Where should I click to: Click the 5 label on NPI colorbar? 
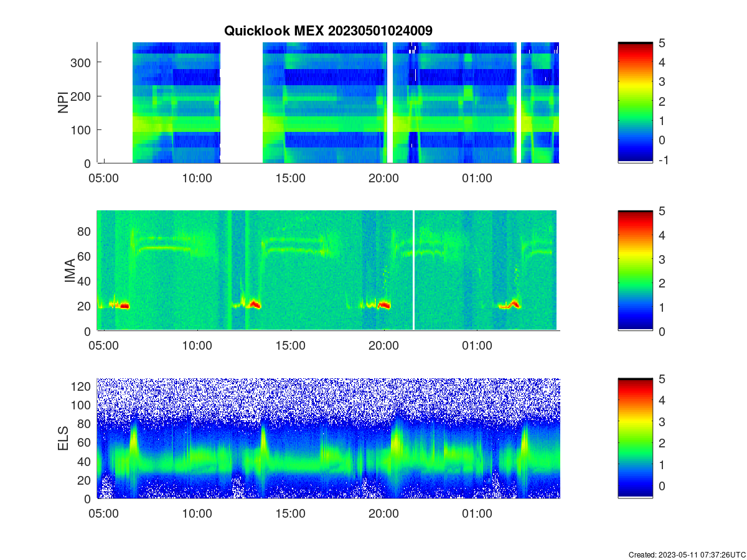662,43
